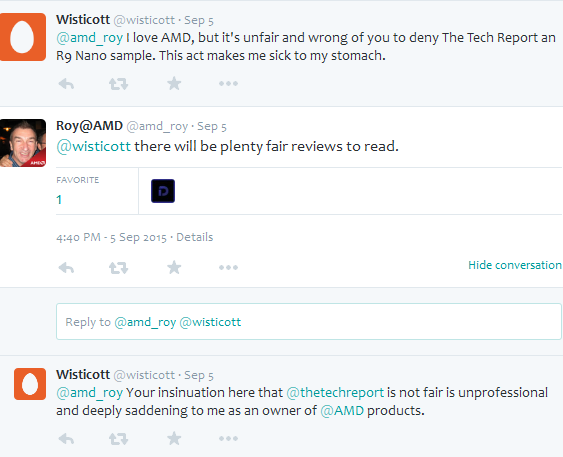
Task: Reply to Wisticott's insinuation tweet
Action: pos(66,439)
